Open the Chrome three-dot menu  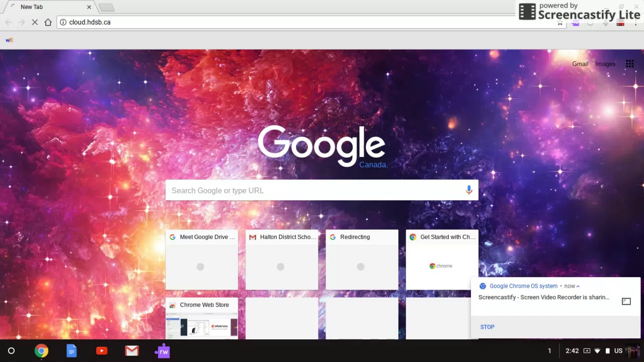636,23
